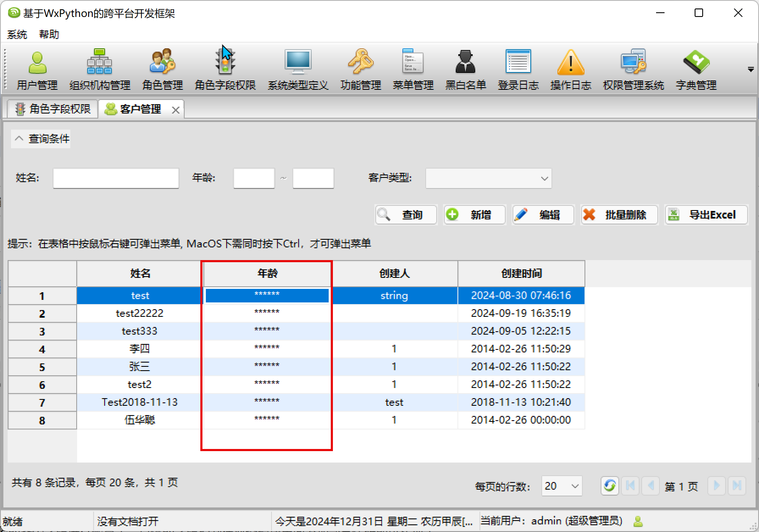Go to last page in pagination
This screenshot has width=759, height=532.
click(737, 485)
